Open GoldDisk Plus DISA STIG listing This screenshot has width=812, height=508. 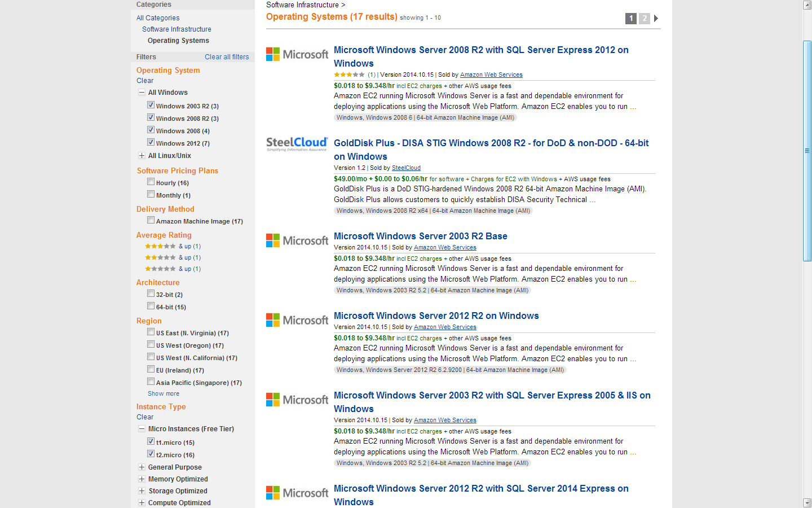tap(491, 150)
